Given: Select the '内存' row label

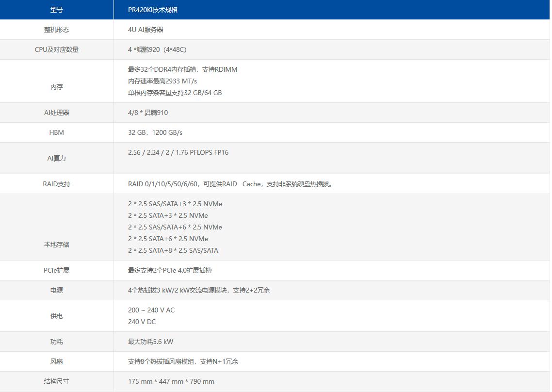Looking at the screenshot, I should pos(57,87).
